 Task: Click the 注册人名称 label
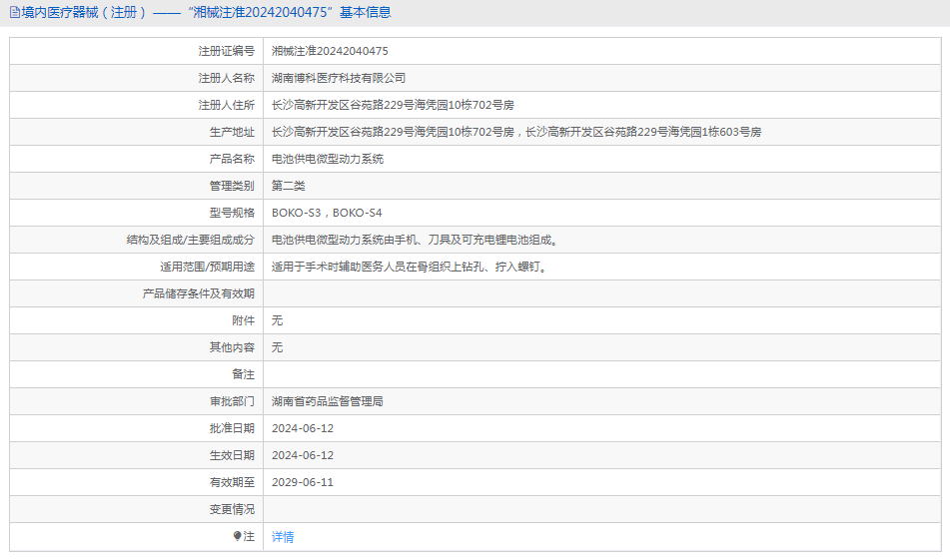[227, 78]
